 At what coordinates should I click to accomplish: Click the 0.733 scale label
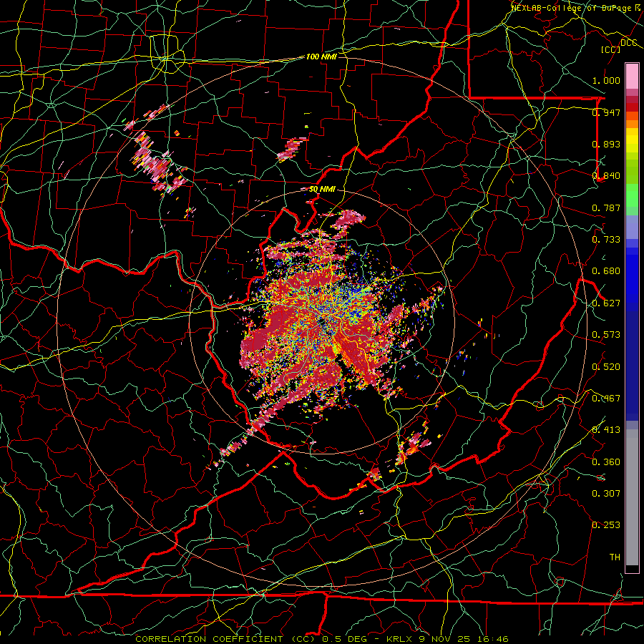click(x=606, y=240)
